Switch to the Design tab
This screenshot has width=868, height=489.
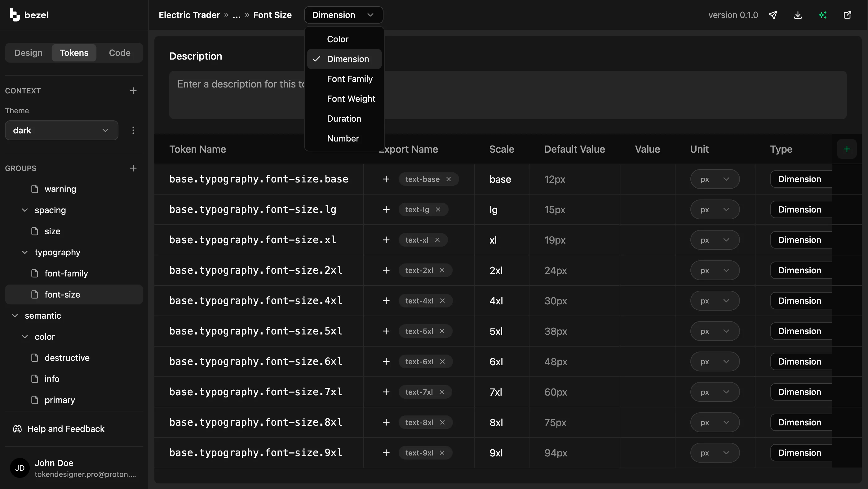28,53
